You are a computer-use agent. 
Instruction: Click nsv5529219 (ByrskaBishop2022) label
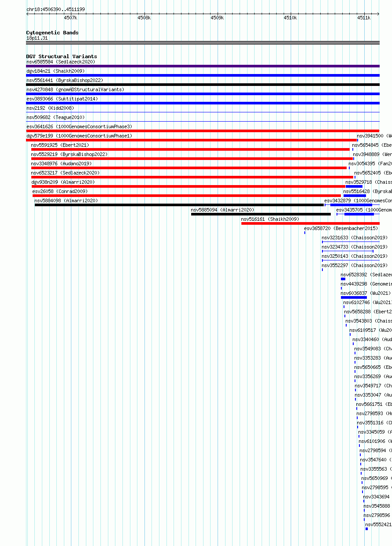(x=69, y=154)
